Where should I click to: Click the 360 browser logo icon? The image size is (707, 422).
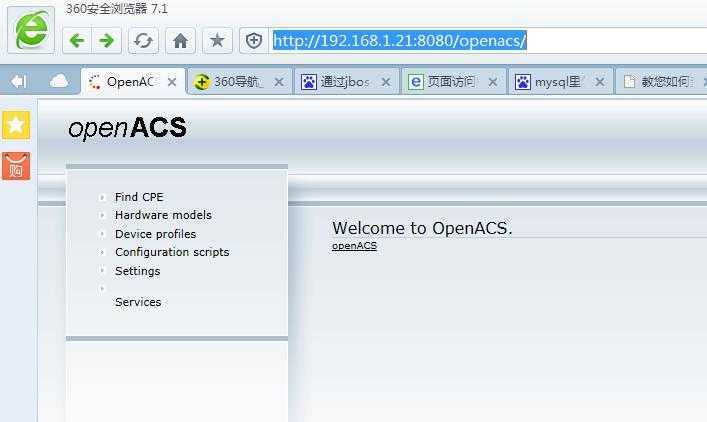click(31, 30)
